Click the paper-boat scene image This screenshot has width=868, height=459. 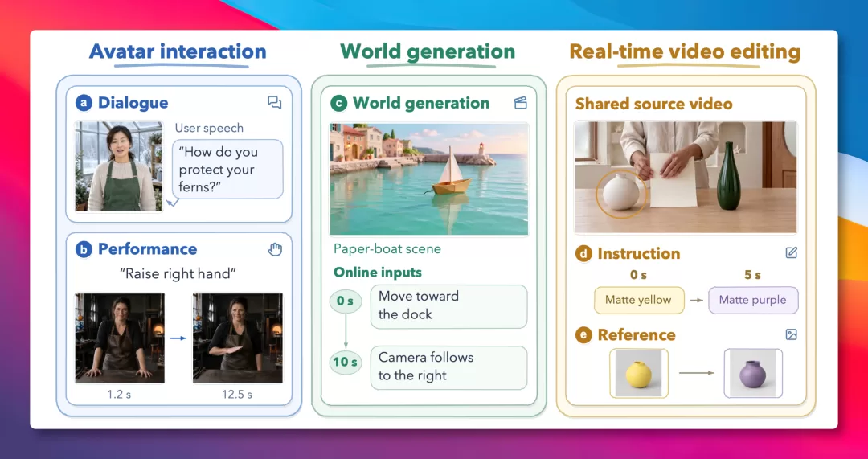point(429,179)
